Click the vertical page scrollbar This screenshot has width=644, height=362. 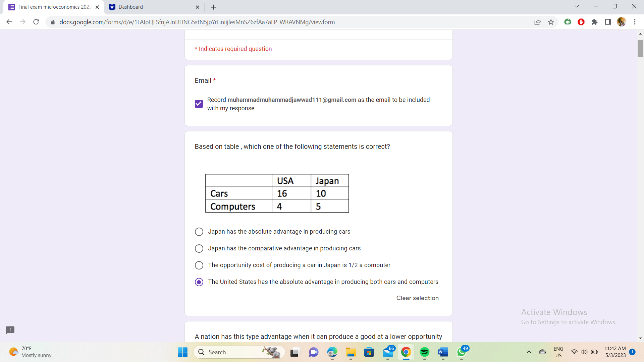[x=640, y=48]
